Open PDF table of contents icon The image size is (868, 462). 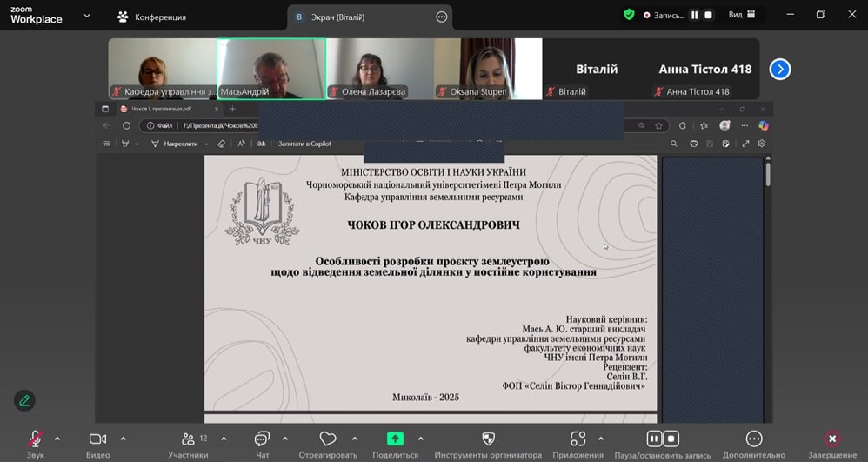(106, 144)
